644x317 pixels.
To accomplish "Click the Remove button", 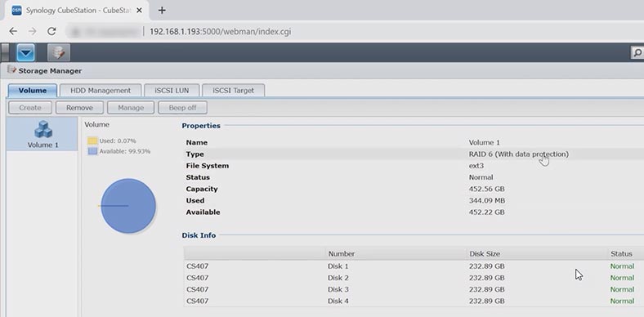I will click(x=79, y=108).
